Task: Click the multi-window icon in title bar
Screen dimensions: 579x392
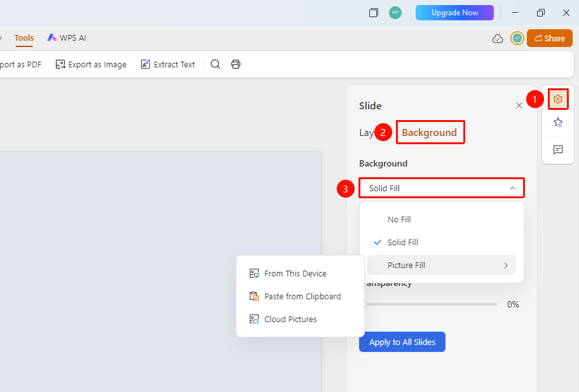Action: click(373, 13)
